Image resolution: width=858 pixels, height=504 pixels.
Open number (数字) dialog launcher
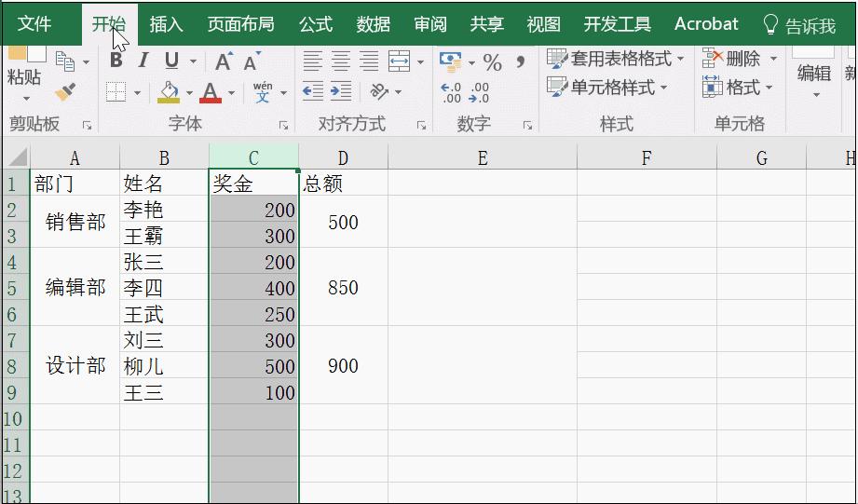point(527,126)
